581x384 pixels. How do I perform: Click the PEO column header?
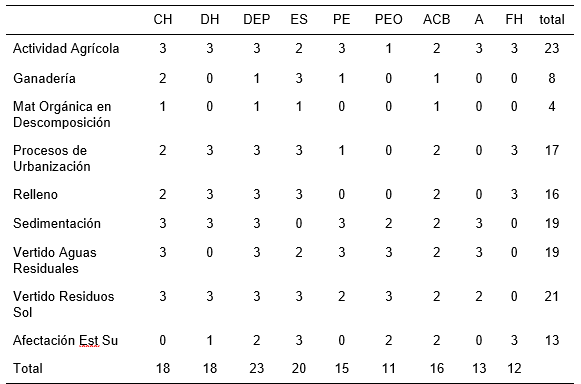coord(388,19)
